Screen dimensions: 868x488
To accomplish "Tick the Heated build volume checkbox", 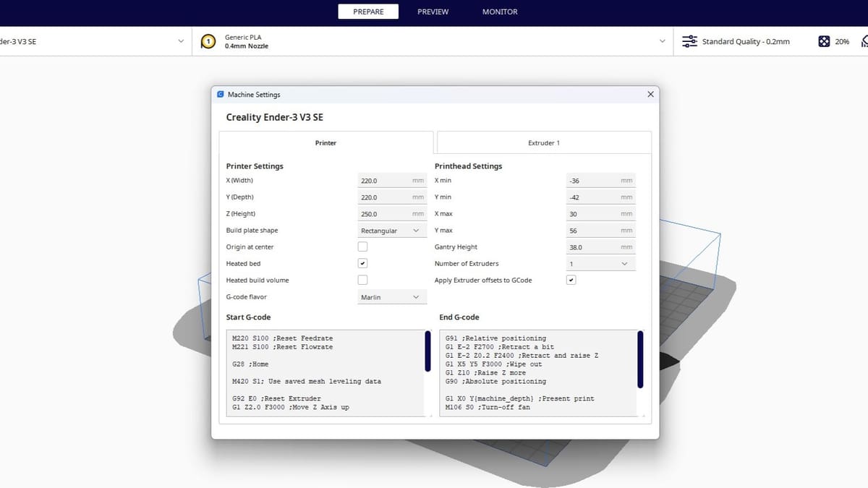I will [362, 281].
